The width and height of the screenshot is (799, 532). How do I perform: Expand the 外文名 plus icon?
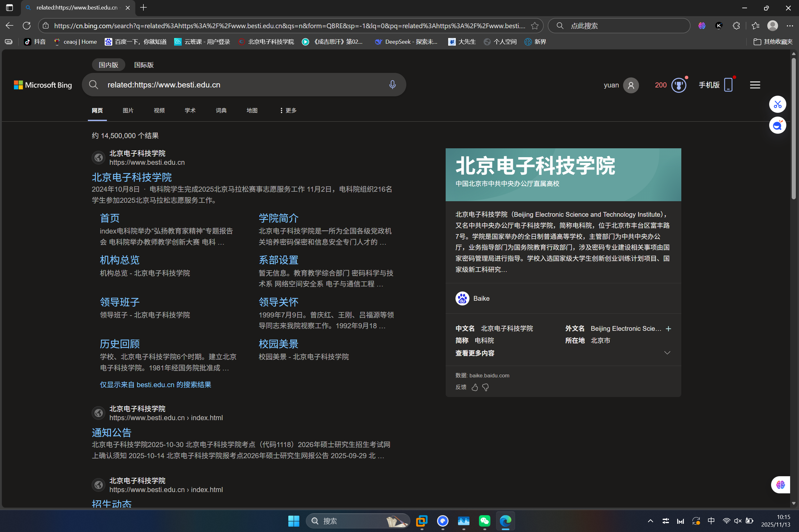coord(668,329)
